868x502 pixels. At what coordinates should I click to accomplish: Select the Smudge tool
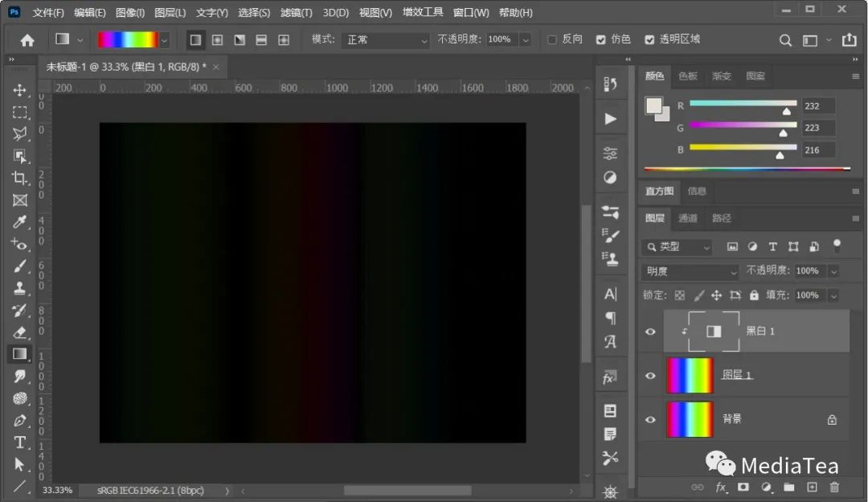[x=20, y=376]
